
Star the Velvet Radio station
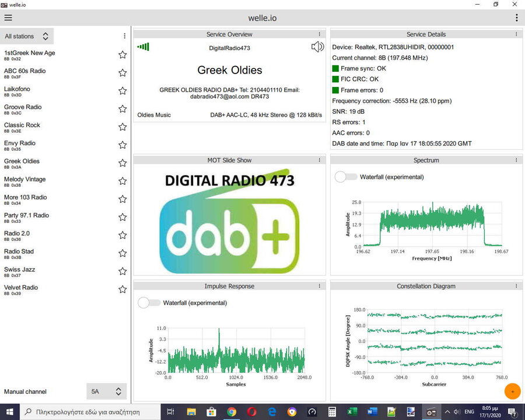coord(123,289)
